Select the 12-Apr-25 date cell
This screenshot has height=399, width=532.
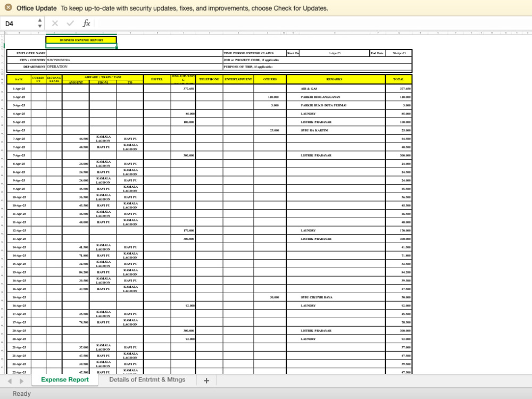click(x=19, y=230)
